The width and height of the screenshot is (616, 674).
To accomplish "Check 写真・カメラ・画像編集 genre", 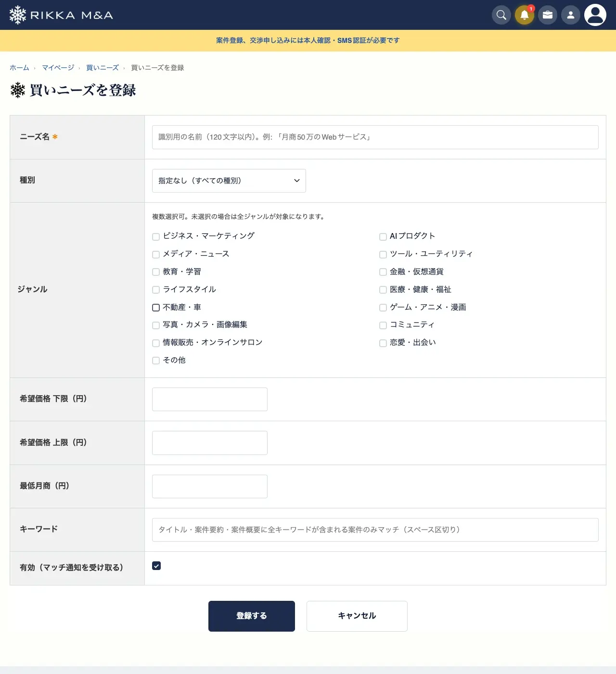I will tap(156, 325).
